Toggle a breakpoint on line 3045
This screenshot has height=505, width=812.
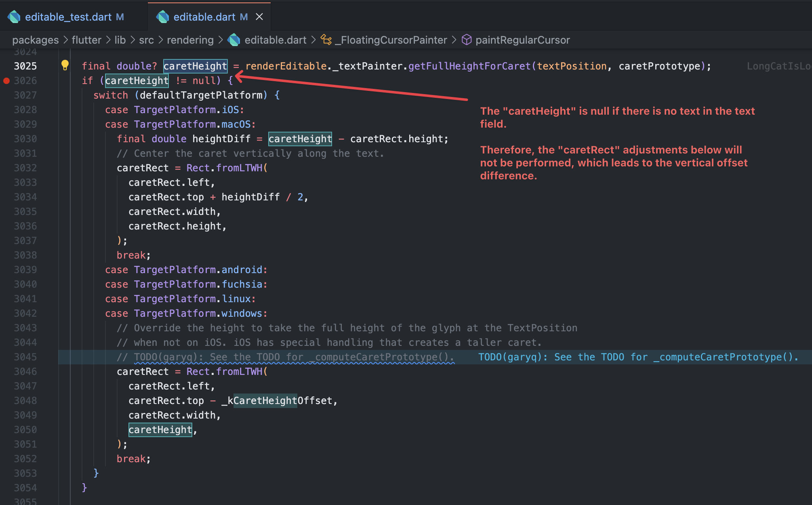6,357
